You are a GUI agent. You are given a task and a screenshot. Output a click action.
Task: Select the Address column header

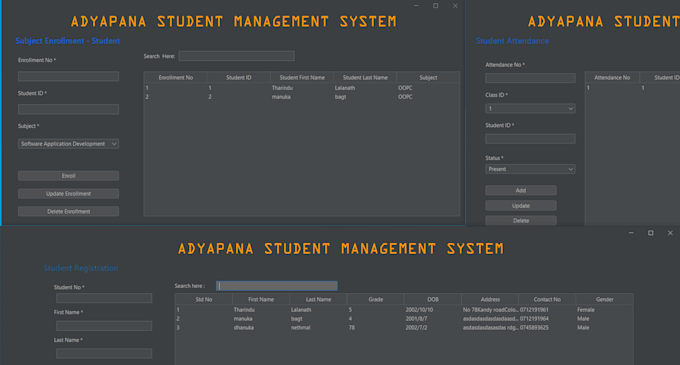pos(490,299)
